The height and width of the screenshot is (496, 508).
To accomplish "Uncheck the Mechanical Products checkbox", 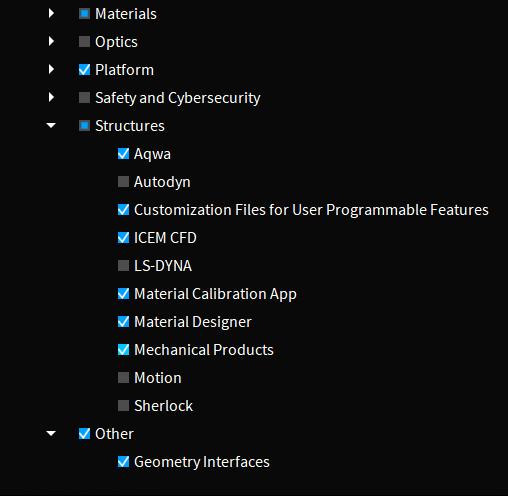I will 123,350.
